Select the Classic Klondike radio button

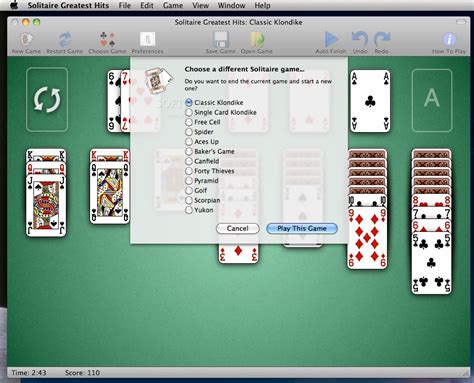pos(189,103)
